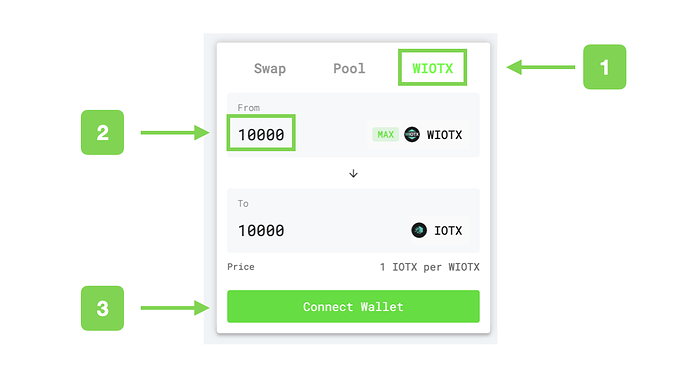The image size is (690, 390).
Task: Click the swap direction down arrow
Action: [353, 173]
